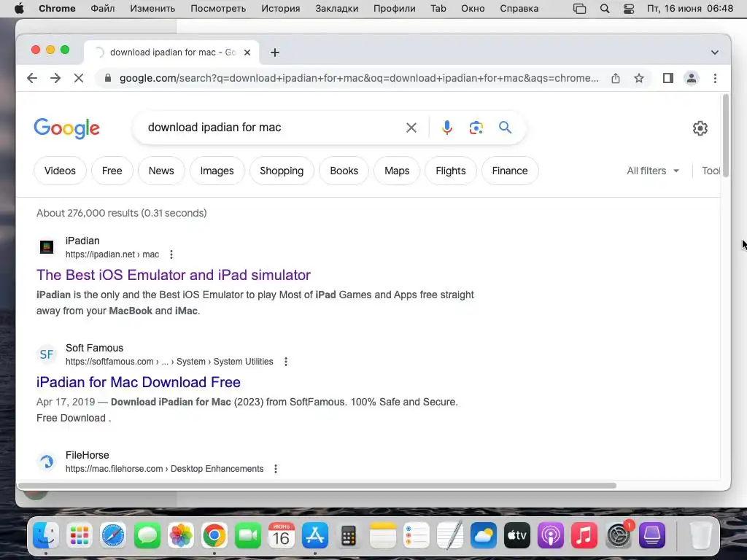Click the softfamous.com breadcrumb URL
Viewport: 747px width, 560px height.
[x=169, y=362]
